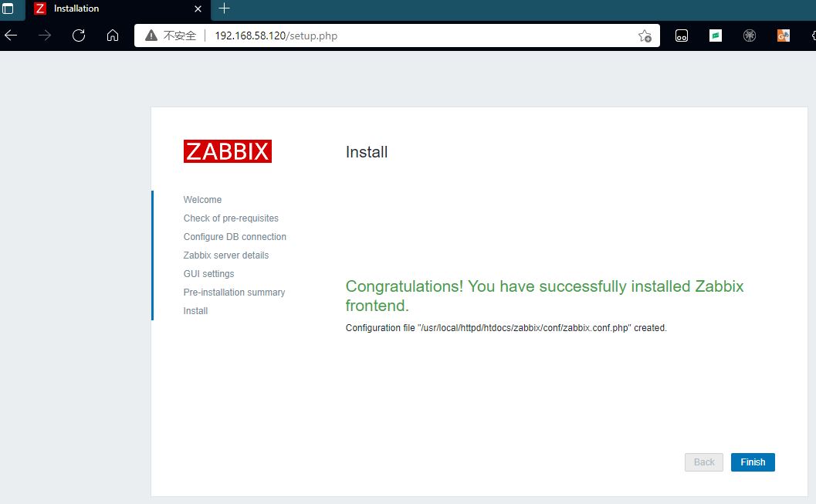Select the Welcome step in sidebar
The height and width of the screenshot is (504, 816).
click(x=202, y=200)
